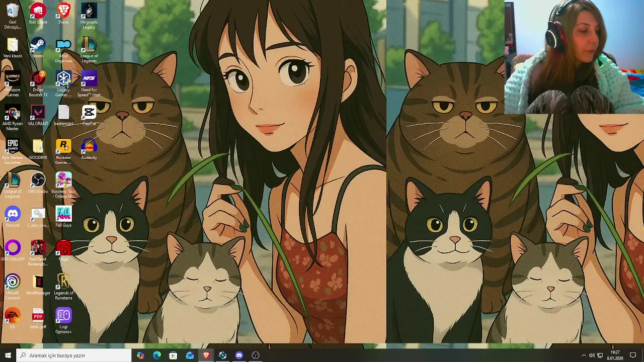644x362 pixels.
Task: Select the GOODBYE folder on desktop
Action: [38, 149]
